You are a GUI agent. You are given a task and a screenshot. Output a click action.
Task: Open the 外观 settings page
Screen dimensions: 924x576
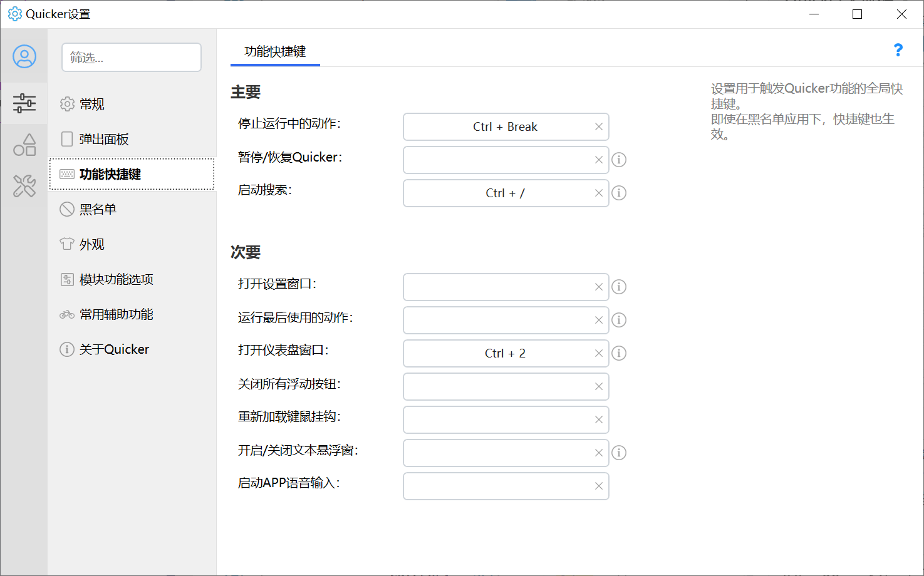(x=132, y=244)
